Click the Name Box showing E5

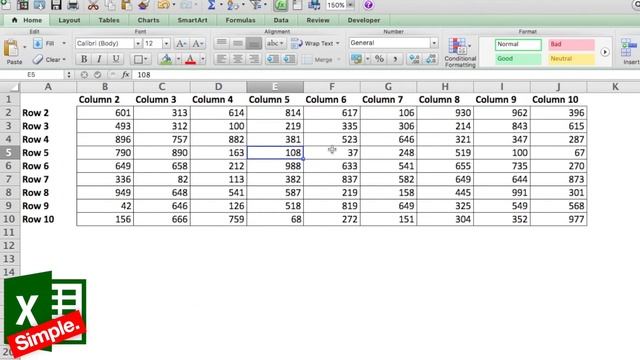click(31, 75)
